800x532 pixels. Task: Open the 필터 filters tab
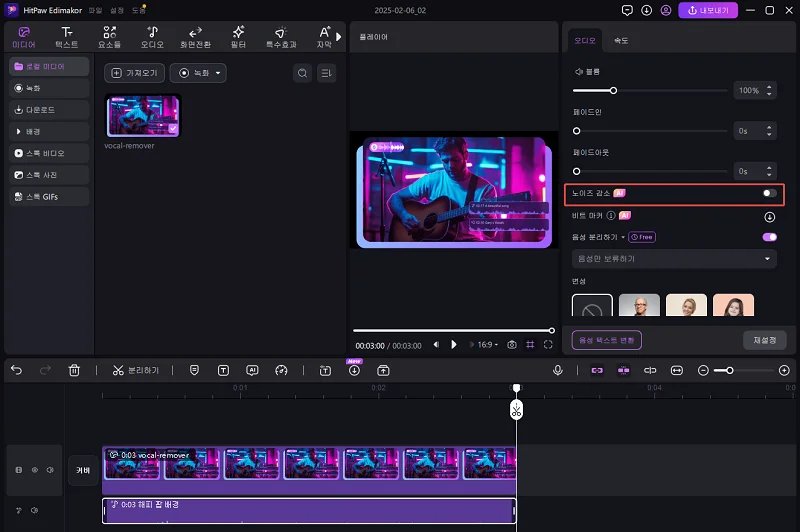coord(238,37)
